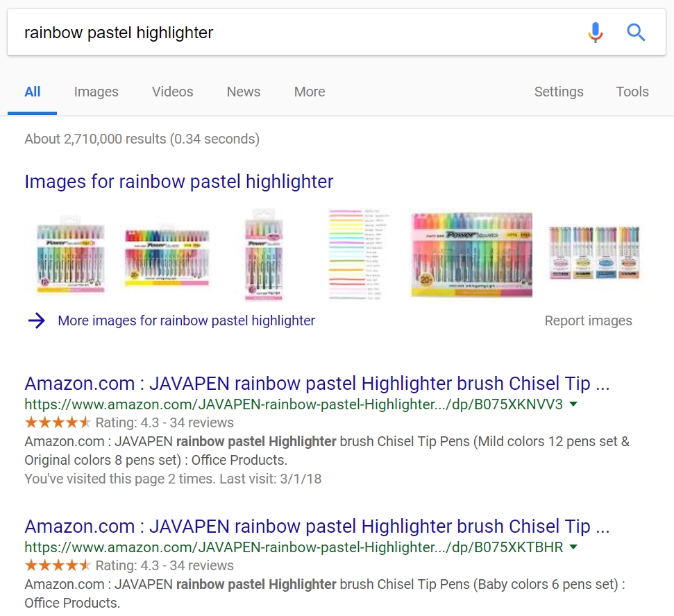Open the Tools menu
The height and width of the screenshot is (616, 674).
pos(632,92)
